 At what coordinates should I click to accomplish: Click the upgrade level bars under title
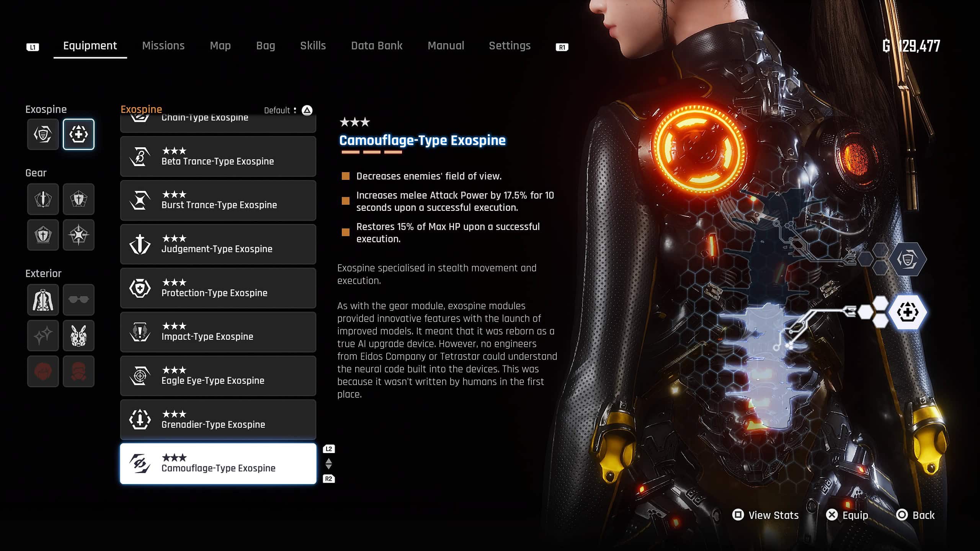372,152
